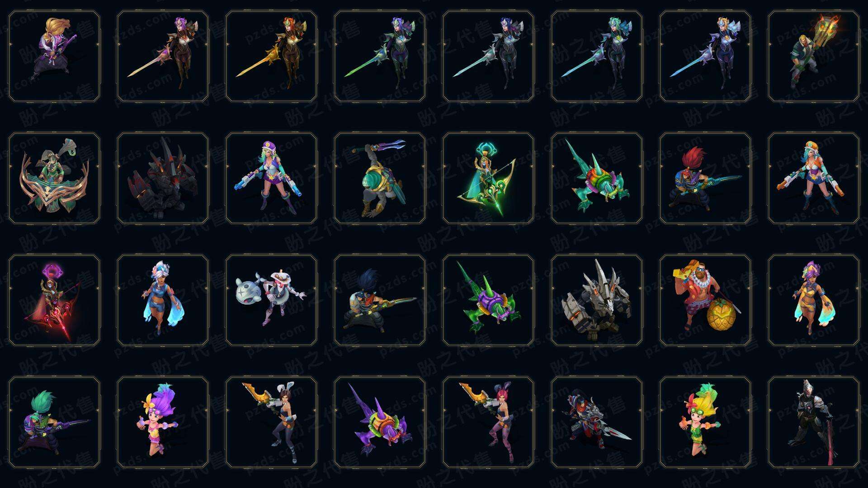Choose the bearded man with the golden pineapple
The image size is (868, 488).
click(705, 300)
